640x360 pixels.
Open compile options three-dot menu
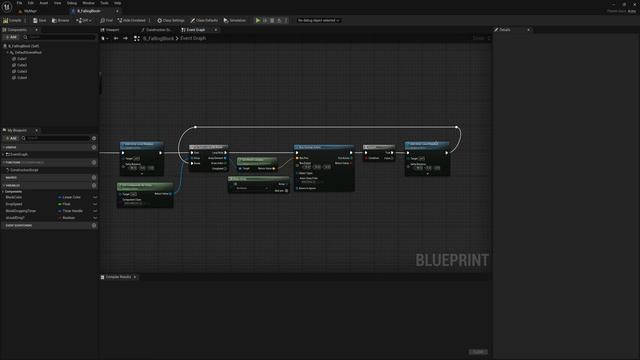[x=26, y=20]
